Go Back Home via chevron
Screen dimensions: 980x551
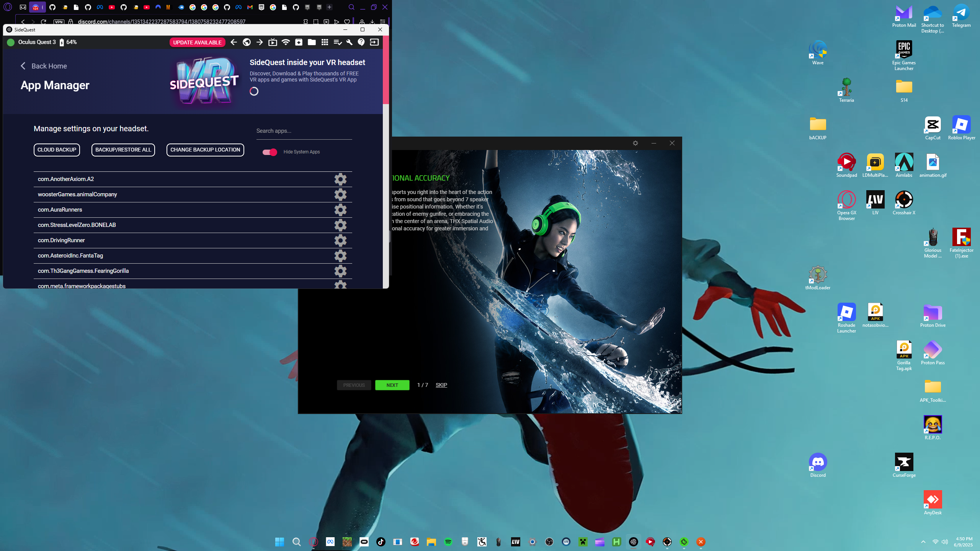(x=23, y=66)
